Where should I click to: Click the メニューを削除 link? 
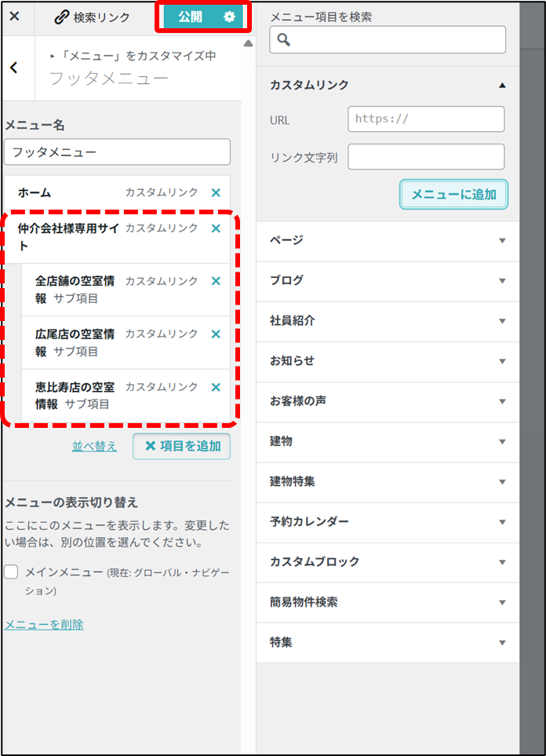[44, 625]
